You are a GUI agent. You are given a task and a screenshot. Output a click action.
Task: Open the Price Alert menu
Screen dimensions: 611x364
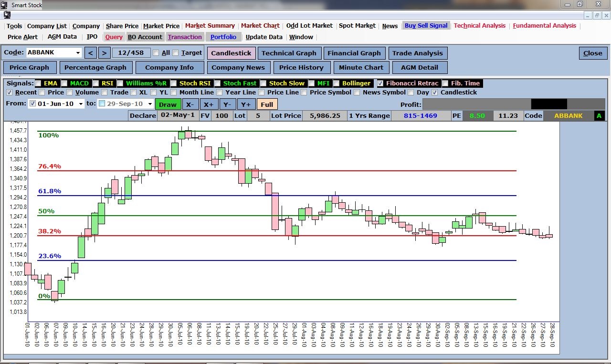23,37
